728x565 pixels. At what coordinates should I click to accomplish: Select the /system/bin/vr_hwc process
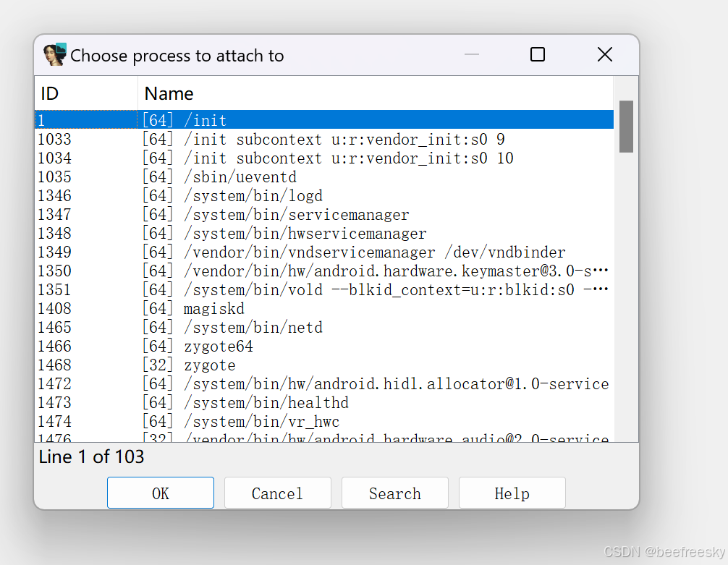pos(324,421)
